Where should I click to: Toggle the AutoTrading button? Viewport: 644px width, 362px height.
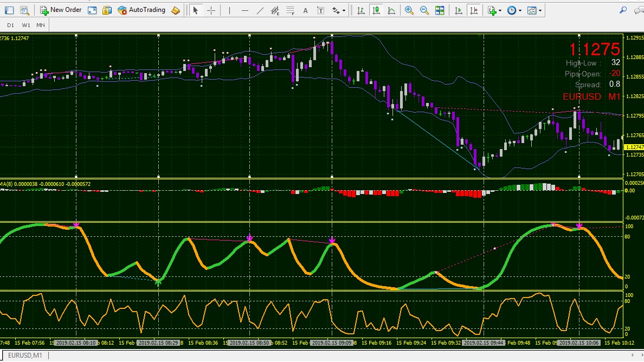141,10
